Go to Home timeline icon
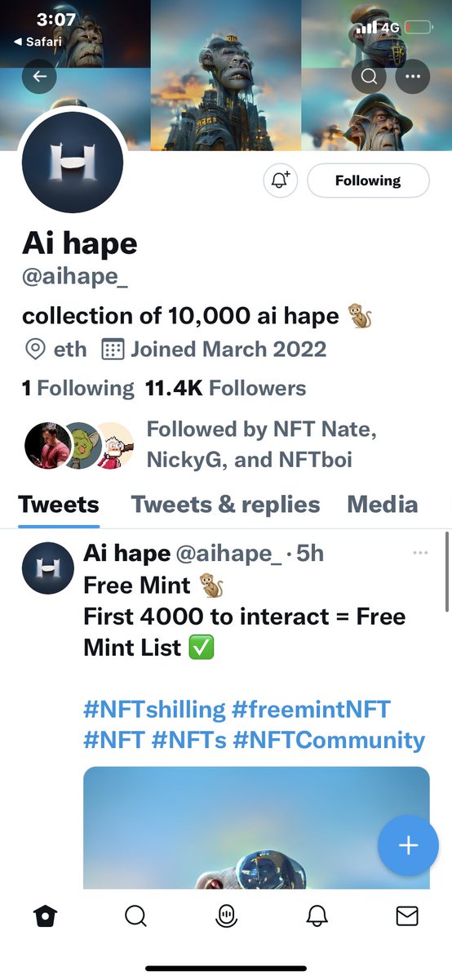 46,916
